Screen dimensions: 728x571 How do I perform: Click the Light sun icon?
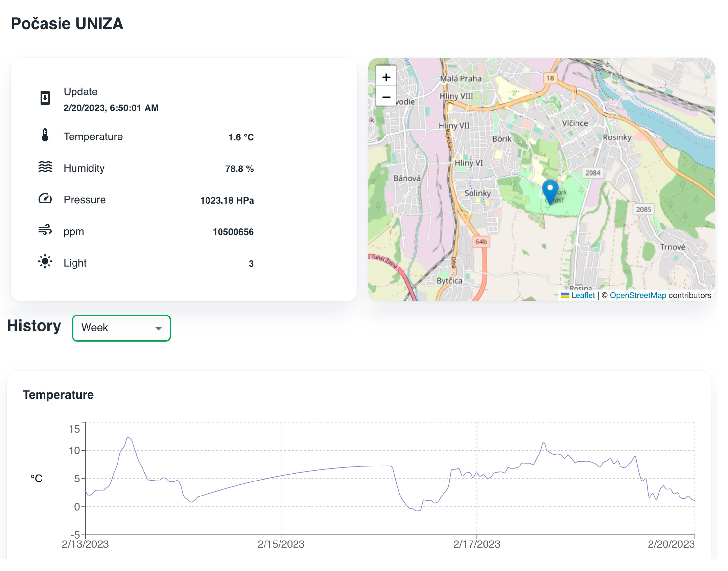point(45,262)
